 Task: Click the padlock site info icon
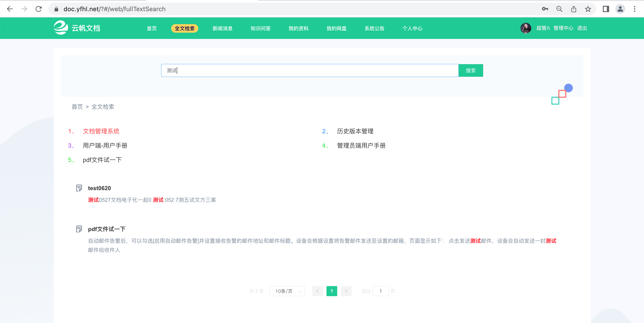pyautogui.click(x=56, y=9)
